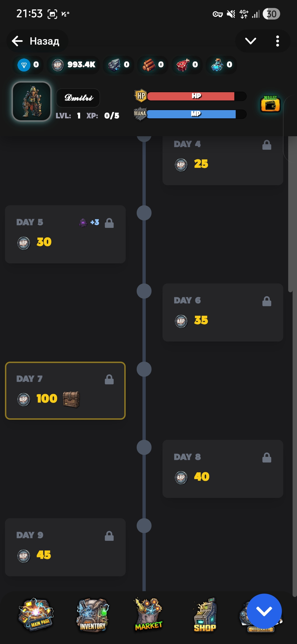Tap the stone ore resource icon
This screenshot has width=297, height=644.
click(x=114, y=65)
